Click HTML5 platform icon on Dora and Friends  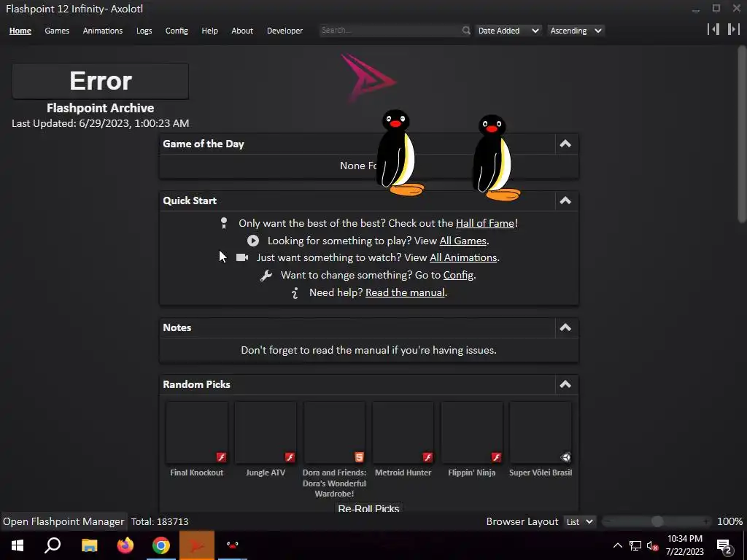pos(359,457)
